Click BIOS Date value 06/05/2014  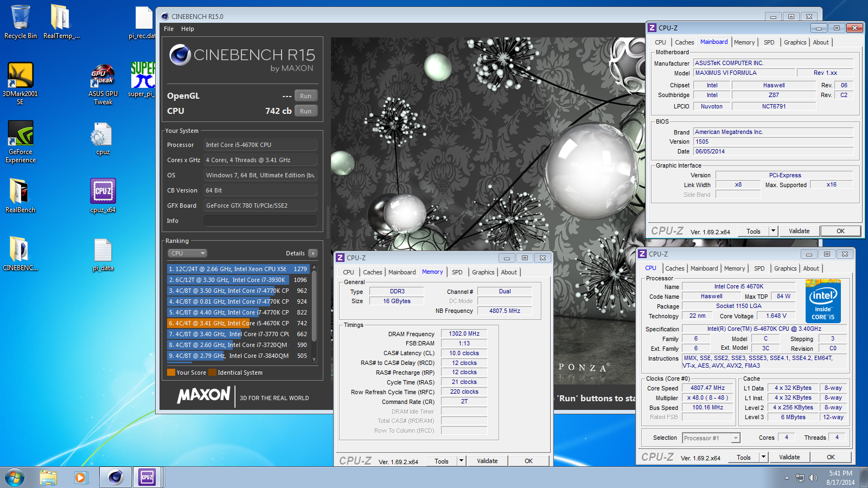pyautogui.click(x=773, y=151)
